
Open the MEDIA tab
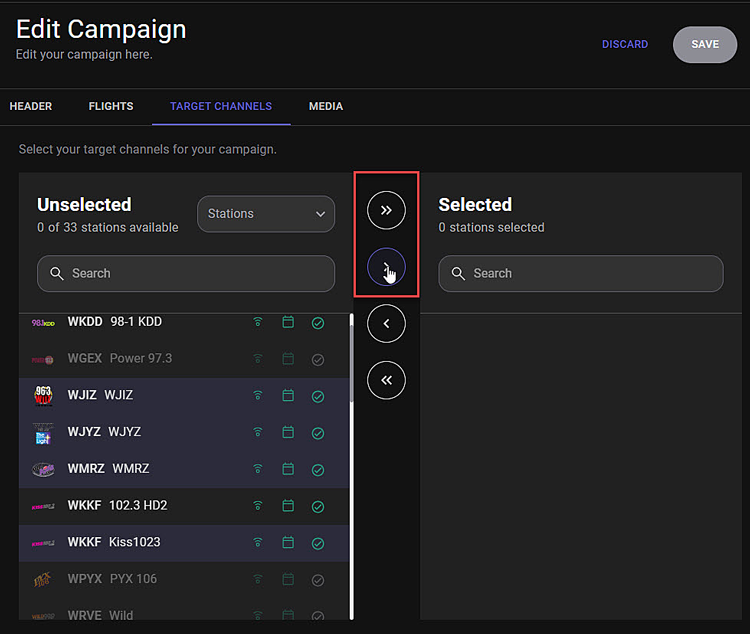(x=326, y=106)
